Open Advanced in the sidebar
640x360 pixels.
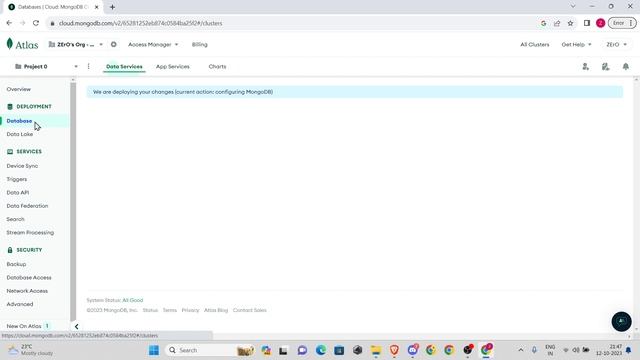tap(20, 304)
